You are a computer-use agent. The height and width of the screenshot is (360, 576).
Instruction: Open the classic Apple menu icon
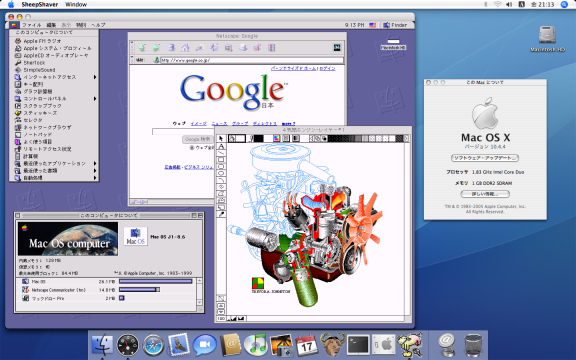pyautogui.click(x=14, y=25)
